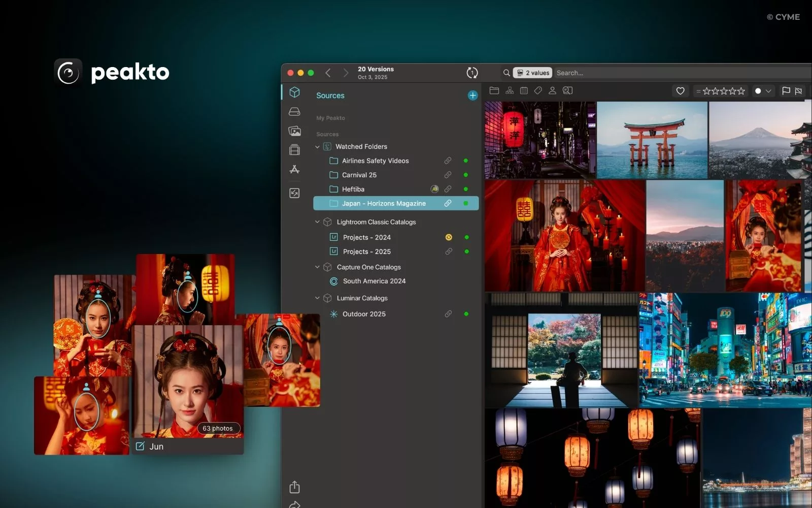Collapse the Watched Folders group
This screenshot has width=812, height=508.
pyautogui.click(x=318, y=147)
